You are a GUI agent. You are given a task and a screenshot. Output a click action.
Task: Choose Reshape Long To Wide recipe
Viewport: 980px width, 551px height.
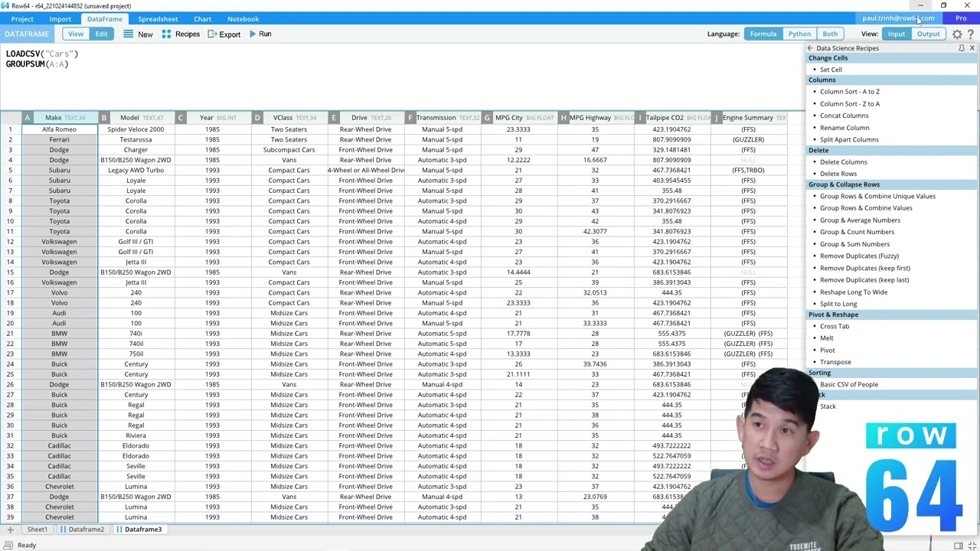[x=854, y=292]
